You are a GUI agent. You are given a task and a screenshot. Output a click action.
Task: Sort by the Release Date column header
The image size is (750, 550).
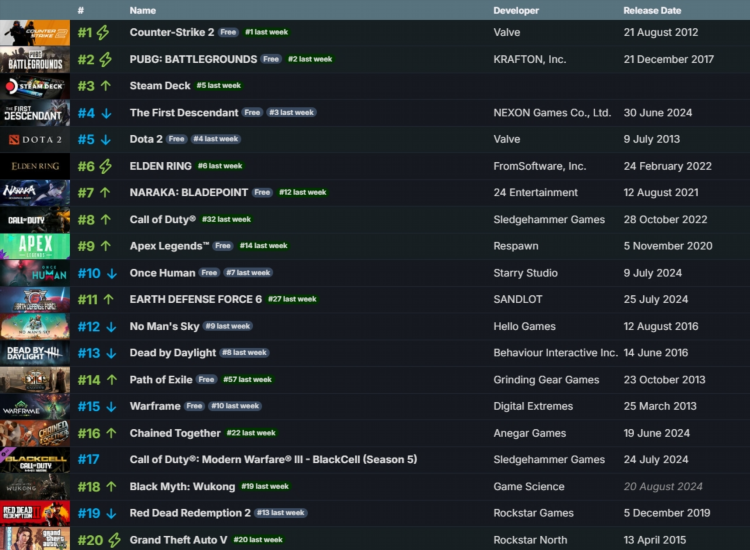click(x=652, y=11)
